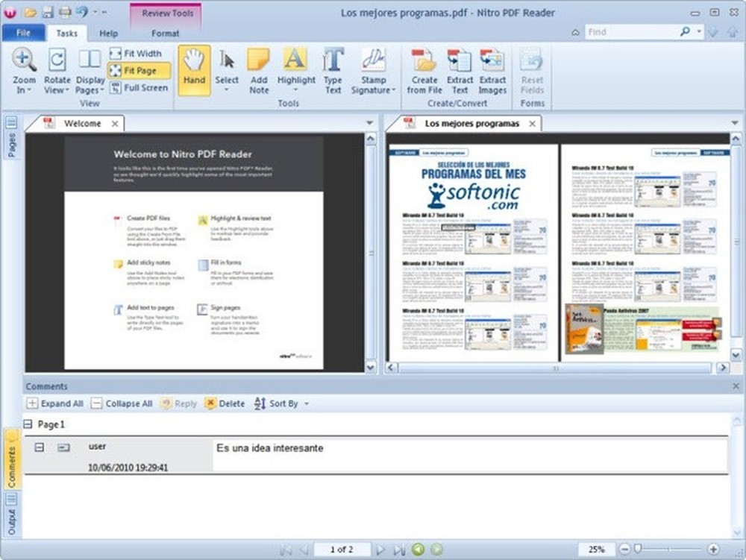746x560 pixels.
Task: Open Create from File tool
Action: (x=424, y=71)
